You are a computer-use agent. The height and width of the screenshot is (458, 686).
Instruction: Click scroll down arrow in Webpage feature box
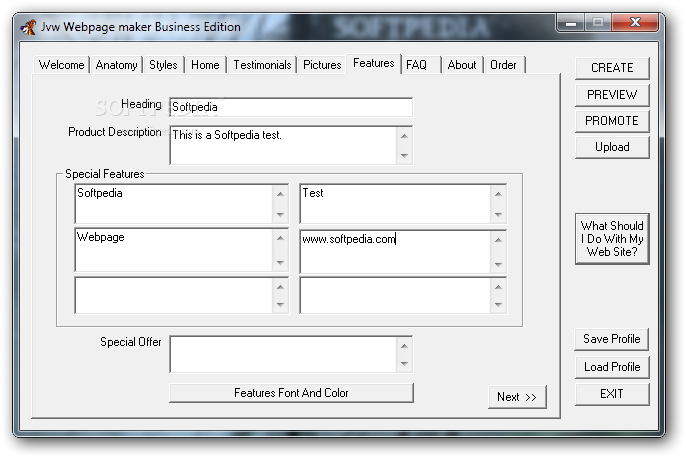click(x=280, y=262)
